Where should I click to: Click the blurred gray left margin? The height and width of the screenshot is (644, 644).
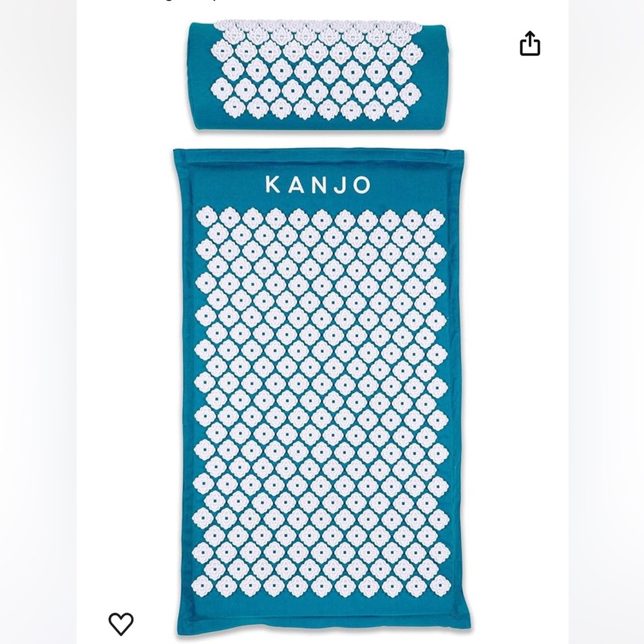click(x=38, y=322)
